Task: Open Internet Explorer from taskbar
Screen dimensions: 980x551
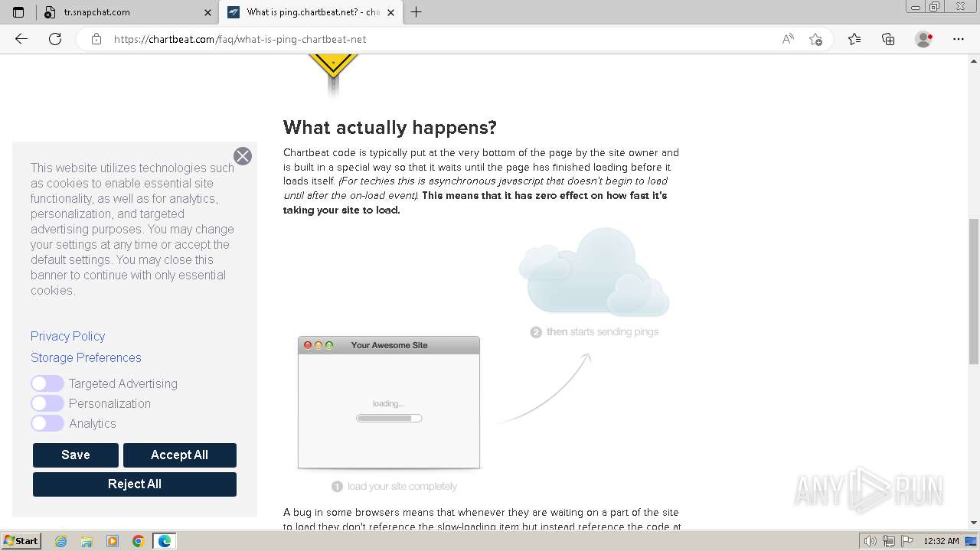Action: coord(61,541)
